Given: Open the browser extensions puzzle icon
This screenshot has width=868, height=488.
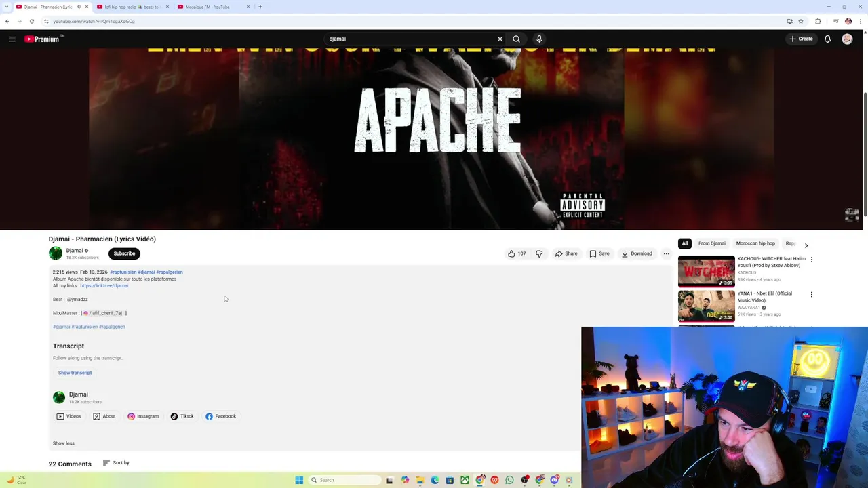Looking at the screenshot, I should click(818, 21).
